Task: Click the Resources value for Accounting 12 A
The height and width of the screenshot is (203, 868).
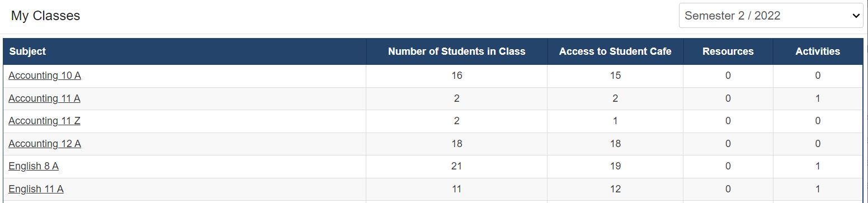Action: [x=728, y=144]
